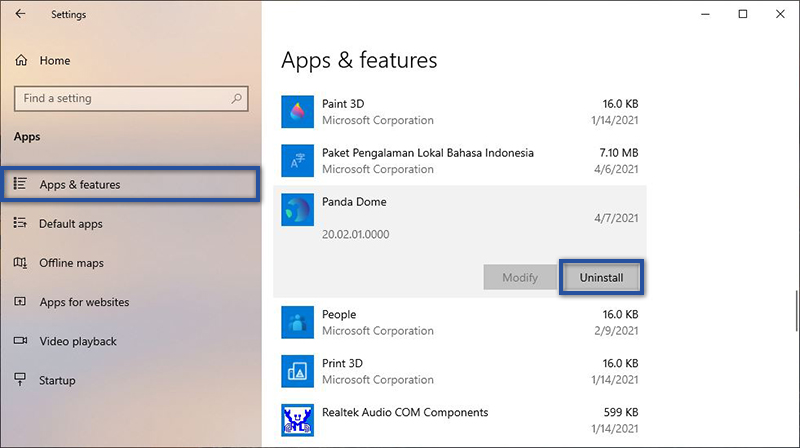Open Video playback settings
Image resolution: width=800 pixels, height=448 pixels.
coord(77,341)
